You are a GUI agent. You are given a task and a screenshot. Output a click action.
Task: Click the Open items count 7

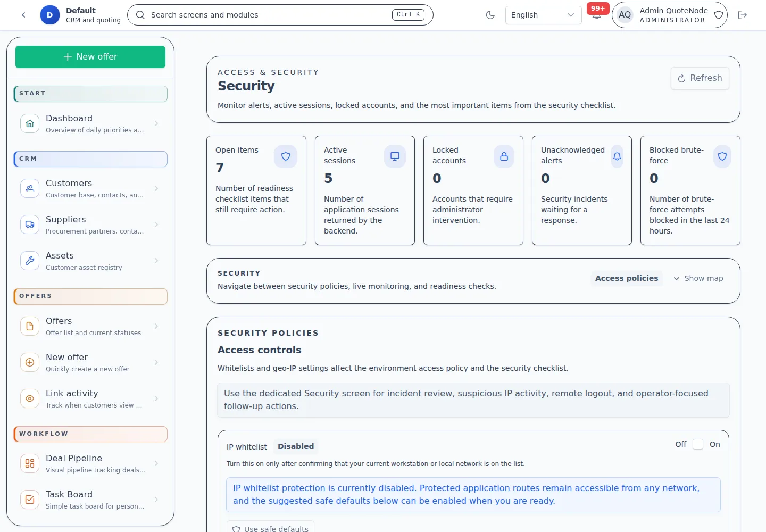click(220, 168)
